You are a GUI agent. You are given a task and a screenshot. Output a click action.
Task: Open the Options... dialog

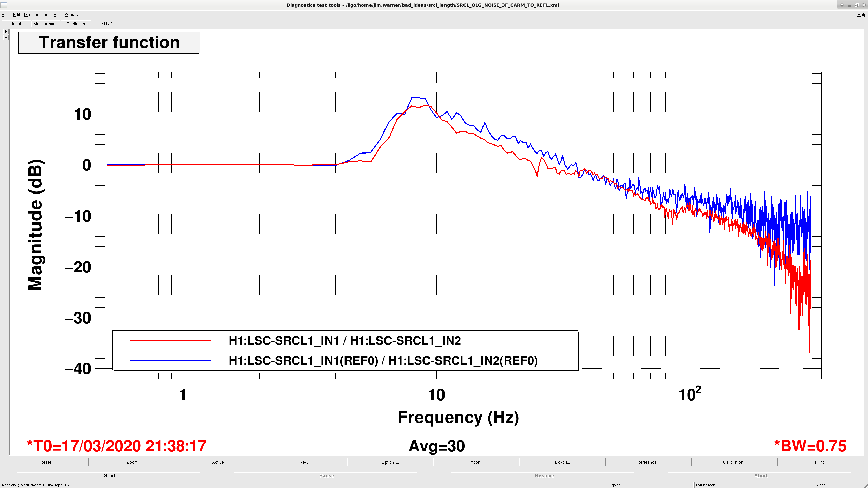pyautogui.click(x=390, y=462)
